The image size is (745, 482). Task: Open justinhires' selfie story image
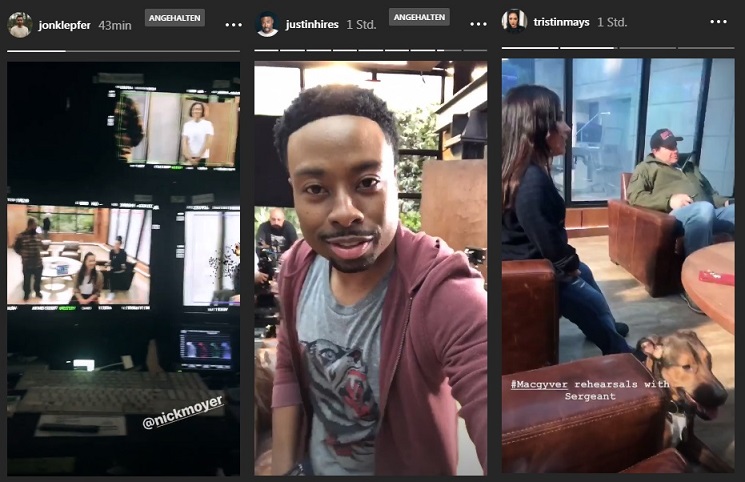(371, 268)
